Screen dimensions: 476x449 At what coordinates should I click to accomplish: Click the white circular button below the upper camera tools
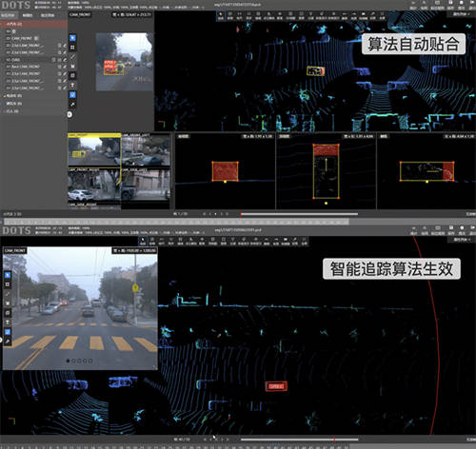[x=69, y=114]
